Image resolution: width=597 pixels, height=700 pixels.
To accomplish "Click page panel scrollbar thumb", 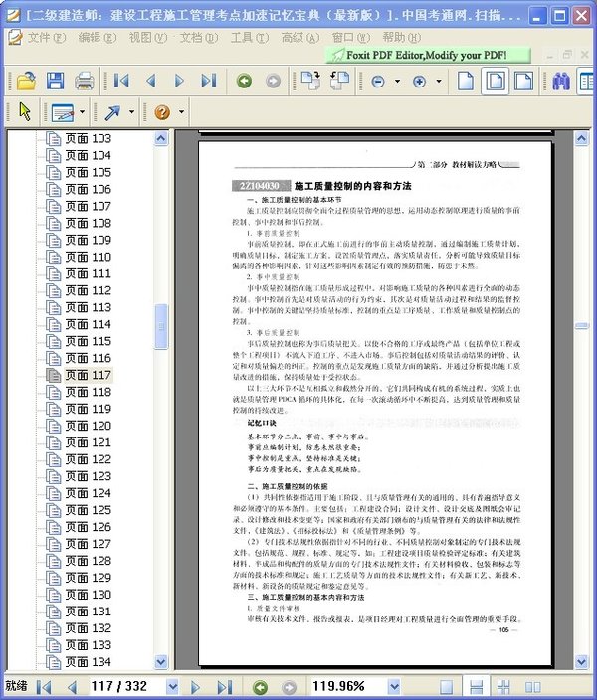I will (x=161, y=327).
